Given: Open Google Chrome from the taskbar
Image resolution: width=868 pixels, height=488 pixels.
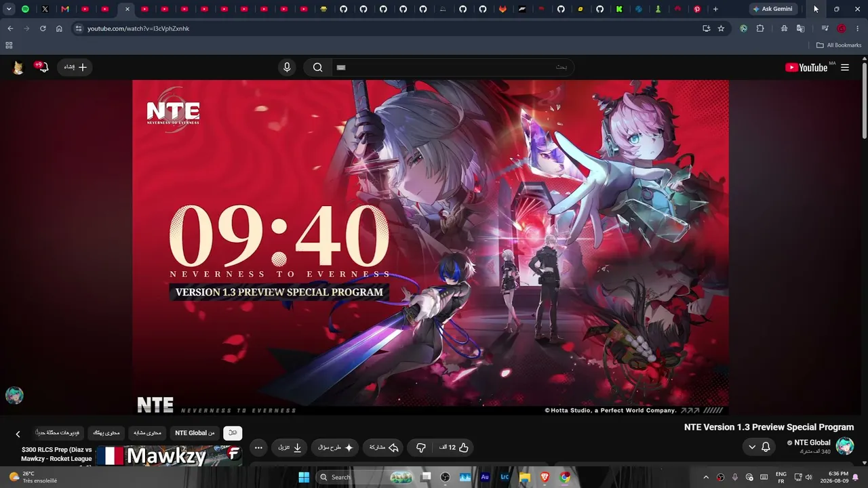Looking at the screenshot, I should (565, 477).
